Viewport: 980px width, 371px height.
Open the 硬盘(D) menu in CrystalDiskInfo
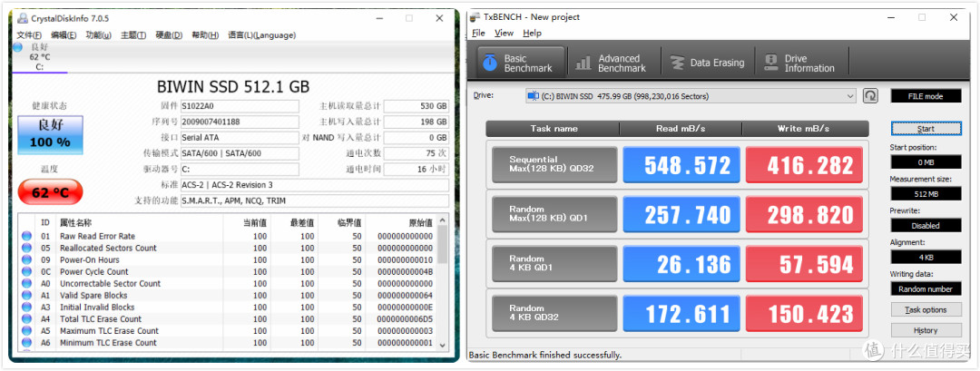pyautogui.click(x=170, y=35)
